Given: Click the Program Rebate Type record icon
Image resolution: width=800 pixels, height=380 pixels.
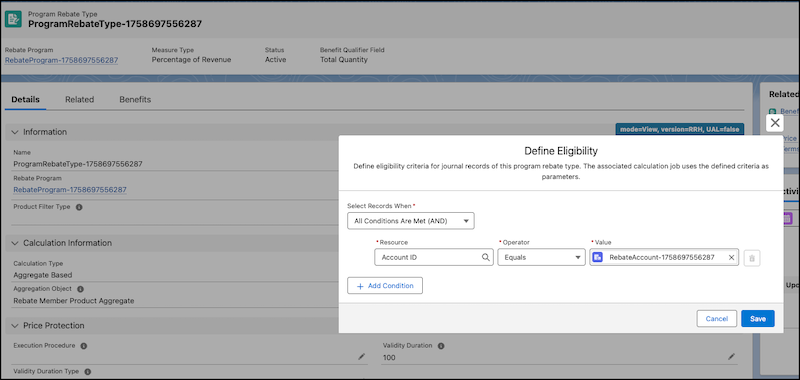Looking at the screenshot, I should (13, 19).
